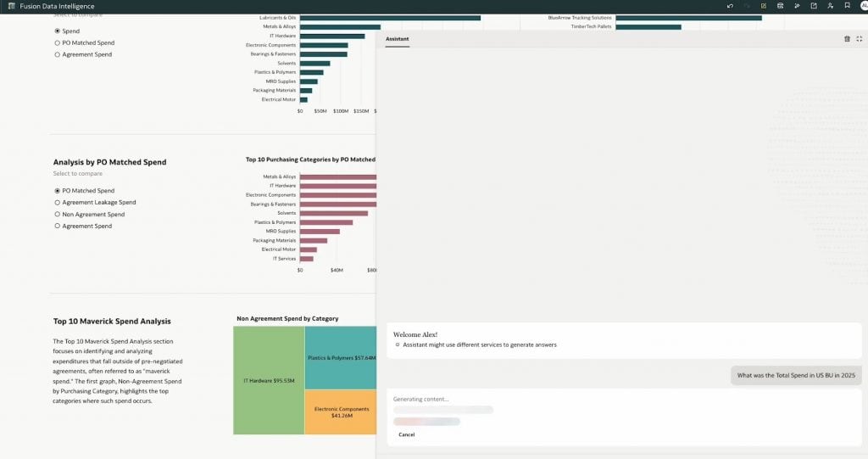Click the TimberTech Pallets bar

tap(648, 26)
